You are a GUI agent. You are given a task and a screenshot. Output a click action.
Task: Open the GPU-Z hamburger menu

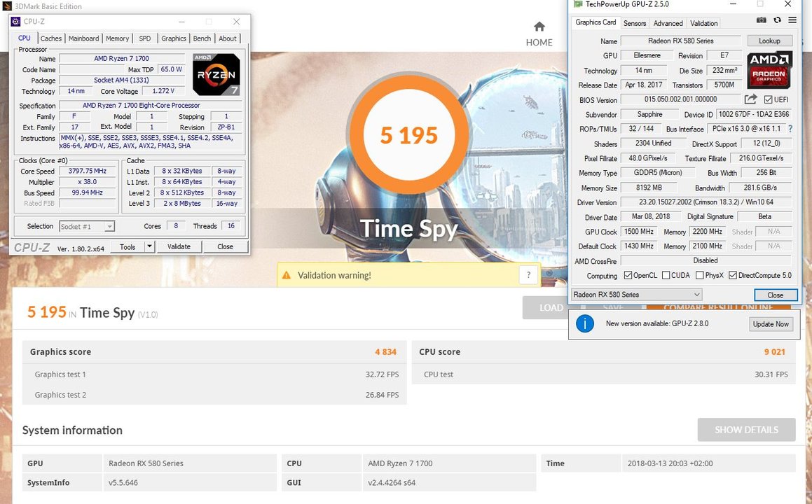coord(792,20)
